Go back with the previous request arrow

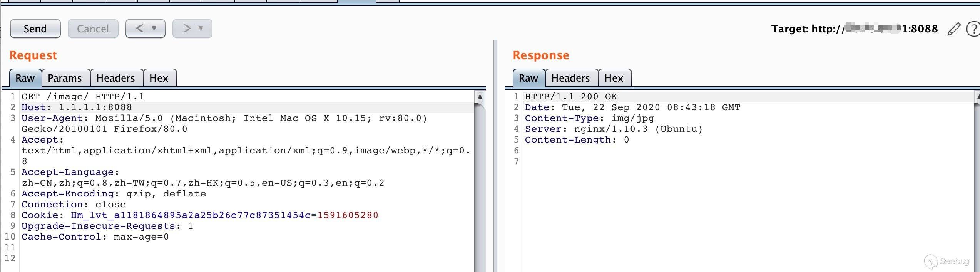pyautogui.click(x=140, y=29)
